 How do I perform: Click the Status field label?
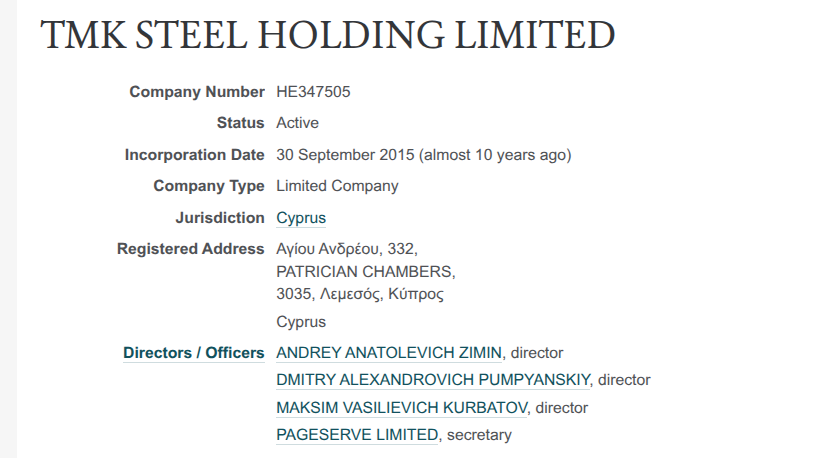click(x=240, y=123)
